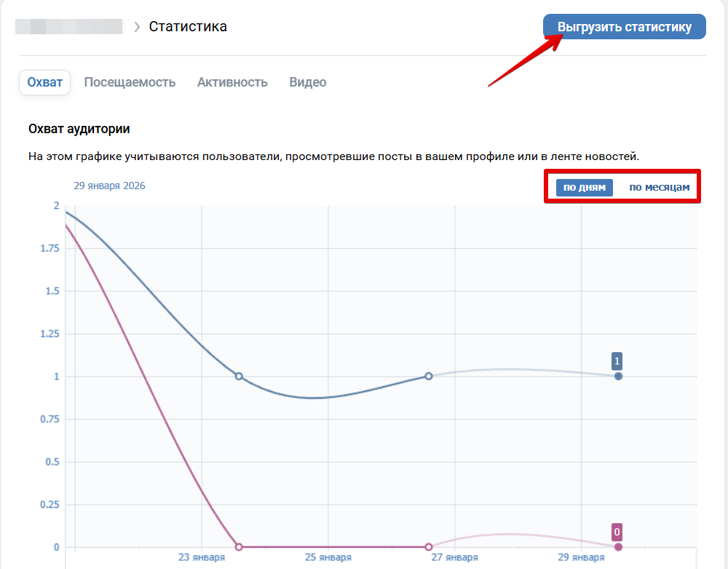Viewport: 728px width, 569px height.
Task: Switch chart to по месяцам
Action: pyautogui.click(x=660, y=188)
